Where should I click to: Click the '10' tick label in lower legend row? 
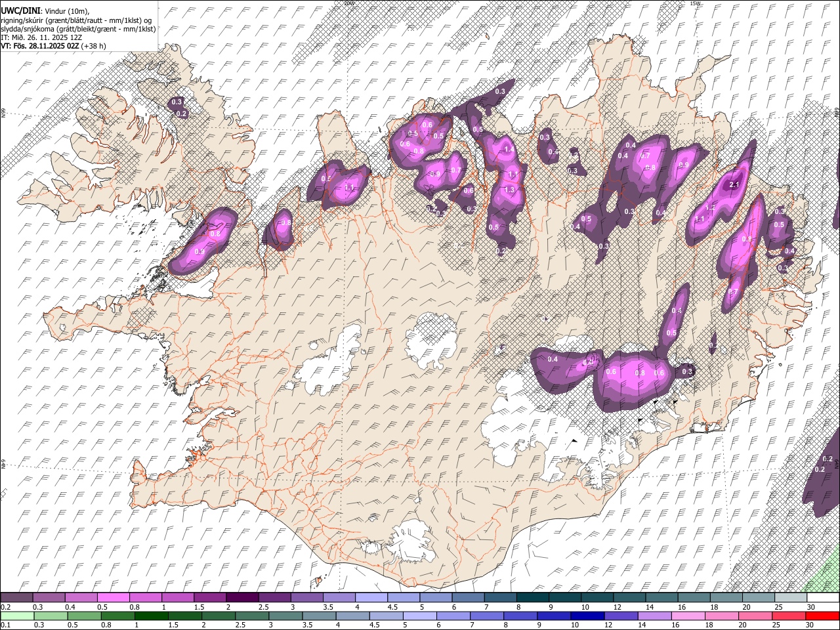575,625
